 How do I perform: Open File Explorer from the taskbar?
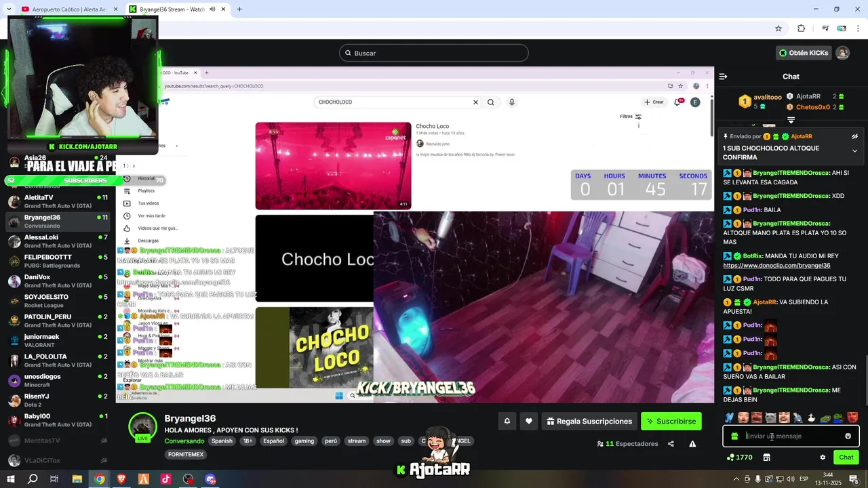coord(77,479)
